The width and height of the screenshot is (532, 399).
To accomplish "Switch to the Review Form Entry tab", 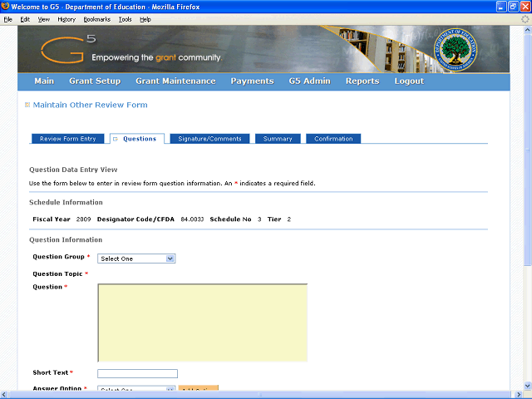I will click(68, 139).
